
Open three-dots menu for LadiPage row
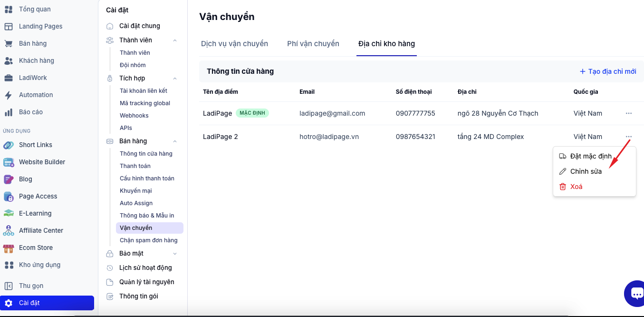pos(629,113)
